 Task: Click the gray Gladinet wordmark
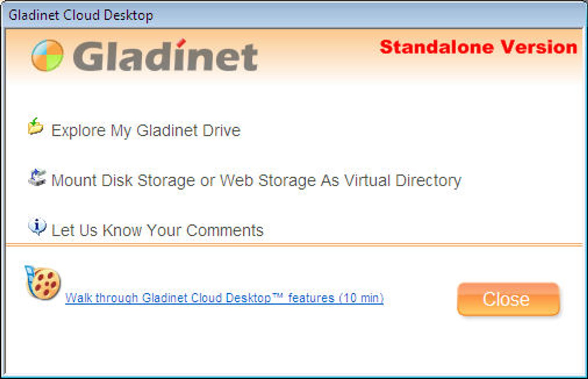165,56
